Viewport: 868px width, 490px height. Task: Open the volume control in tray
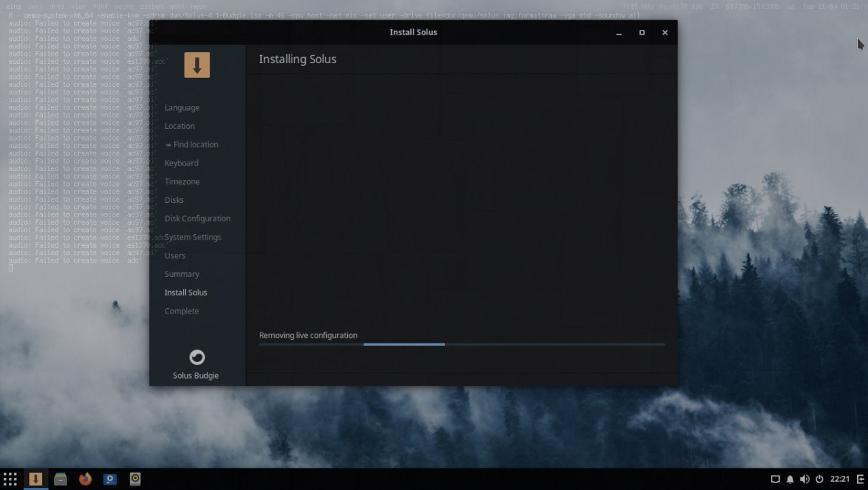(x=805, y=479)
